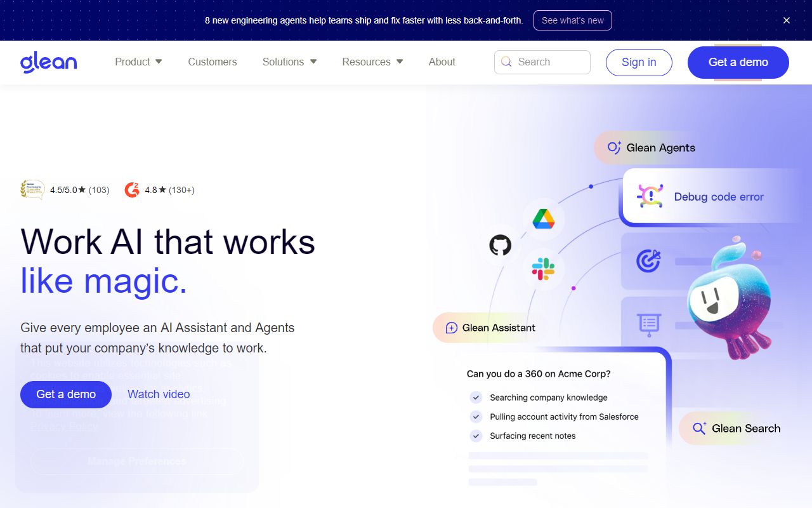Select the Google Drive icon
Screen dimensions: 812x508
click(543, 219)
